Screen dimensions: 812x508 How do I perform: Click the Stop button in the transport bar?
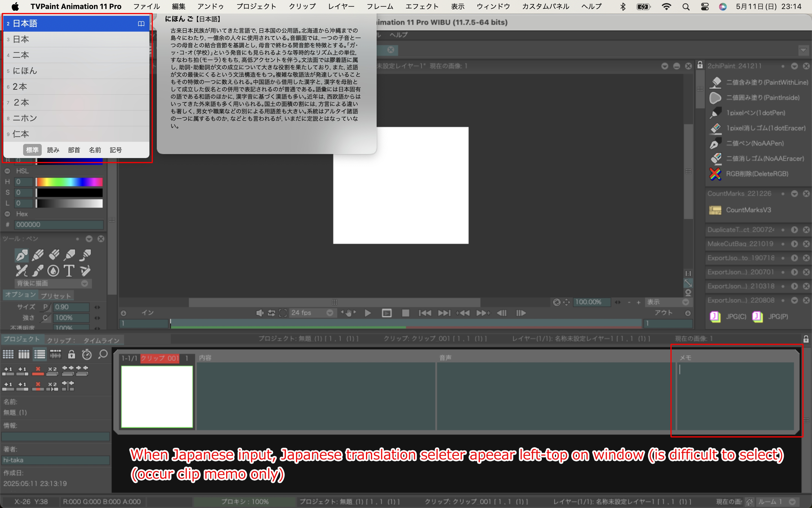[405, 313]
